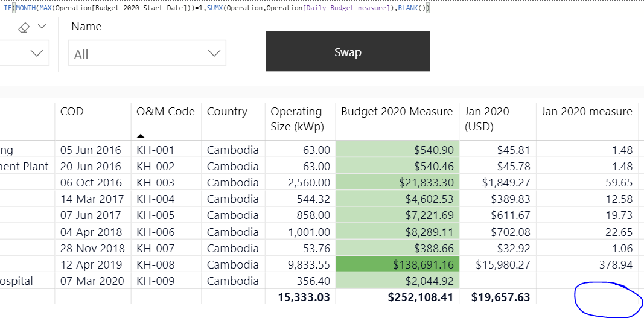Click the O&M Code sort arrow indicator
This screenshot has width=644, height=318.
click(x=141, y=136)
